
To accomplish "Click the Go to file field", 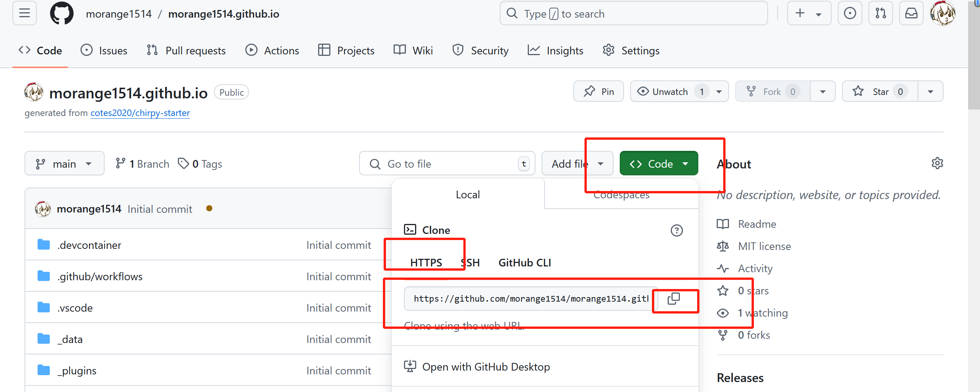I will 447,163.
